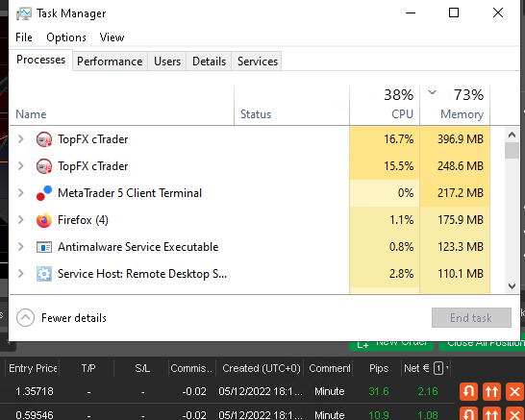Click the 2.8% CPU value
The height and width of the screenshot is (420, 525).
[x=401, y=274]
